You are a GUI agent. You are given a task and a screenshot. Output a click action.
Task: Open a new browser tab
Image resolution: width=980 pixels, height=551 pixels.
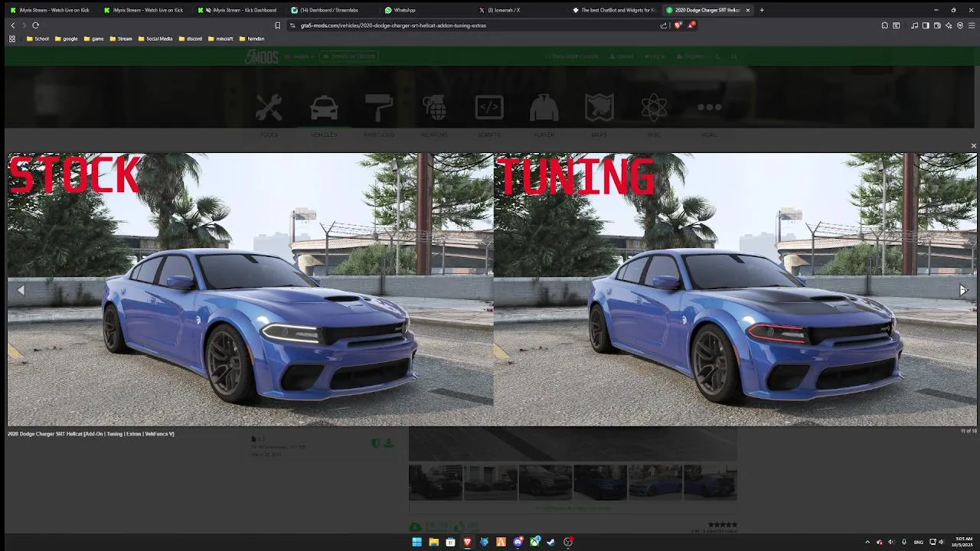pos(761,10)
